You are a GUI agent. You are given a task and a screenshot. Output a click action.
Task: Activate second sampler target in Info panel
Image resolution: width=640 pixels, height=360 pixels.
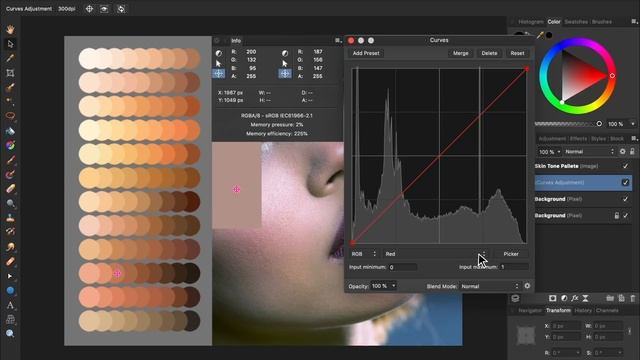(285, 74)
